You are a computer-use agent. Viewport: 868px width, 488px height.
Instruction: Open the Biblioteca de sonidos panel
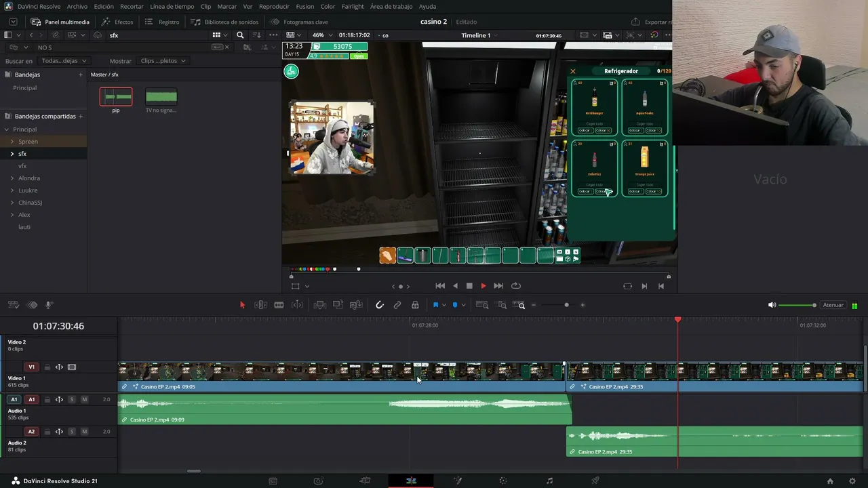(225, 22)
